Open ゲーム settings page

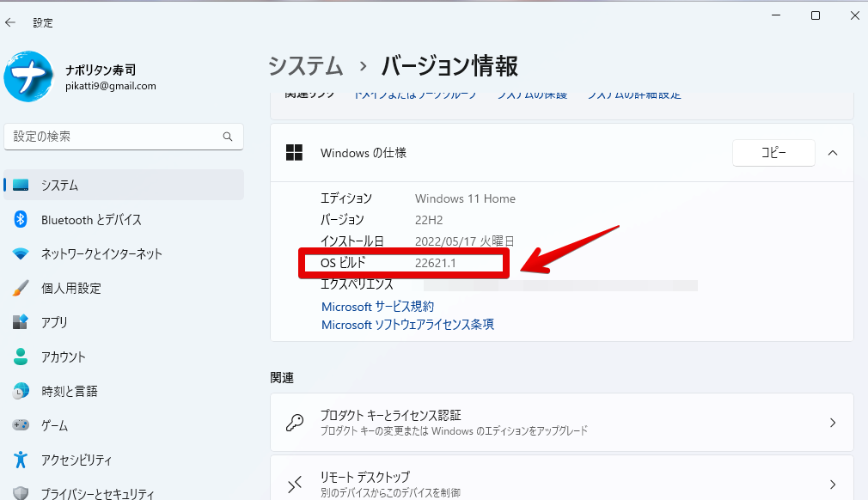point(54,425)
